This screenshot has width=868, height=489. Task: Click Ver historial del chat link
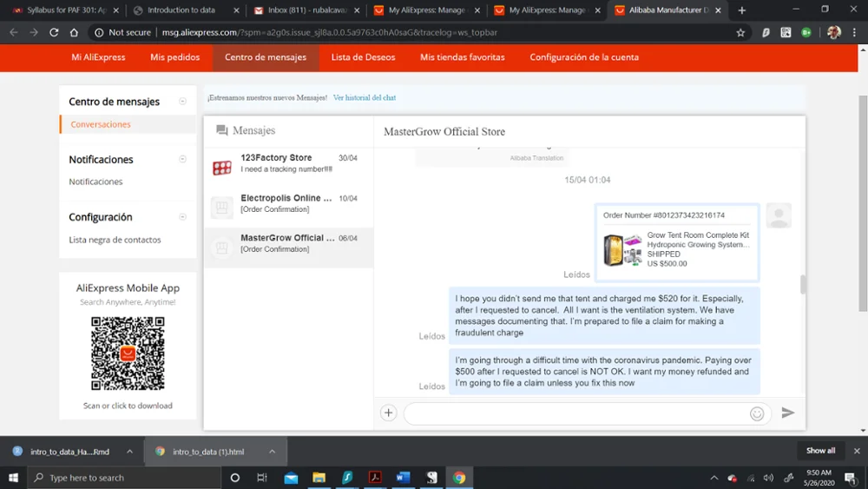365,97
